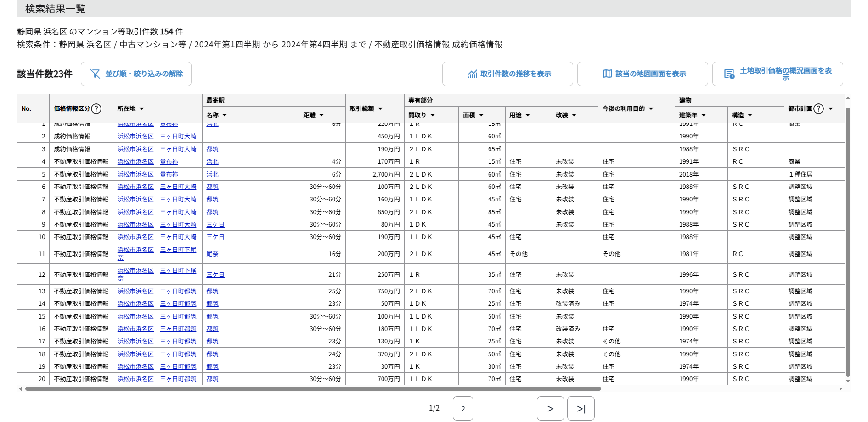Select 30万円 price cell in row 19
The width and height of the screenshot is (868, 422).
click(375, 367)
